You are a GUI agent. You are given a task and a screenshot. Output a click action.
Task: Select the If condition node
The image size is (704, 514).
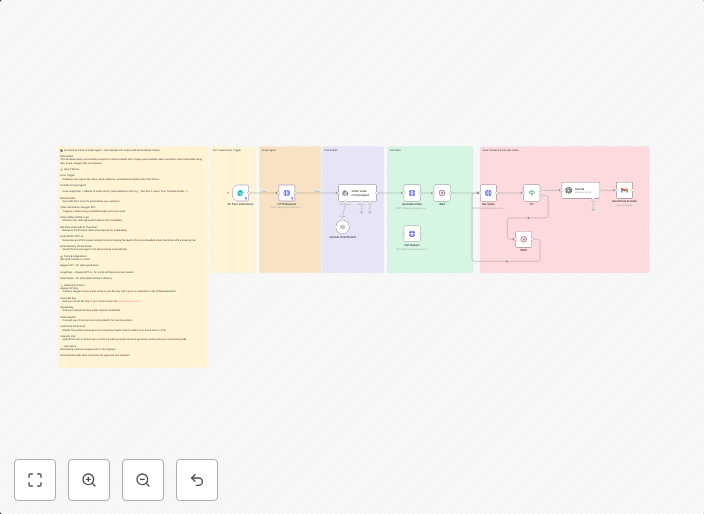pos(532,192)
